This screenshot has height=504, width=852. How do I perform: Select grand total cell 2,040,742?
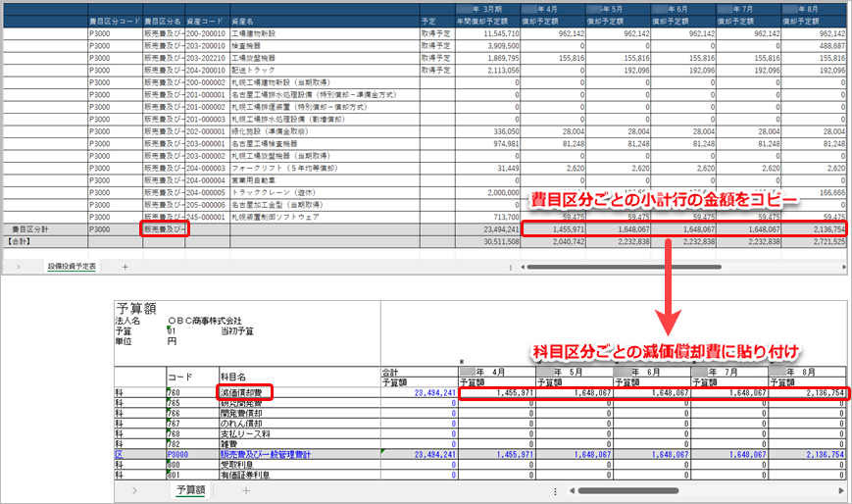553,241
